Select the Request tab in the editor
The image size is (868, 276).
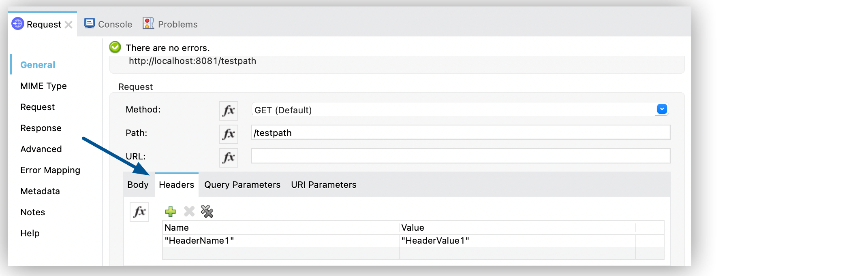click(x=37, y=107)
